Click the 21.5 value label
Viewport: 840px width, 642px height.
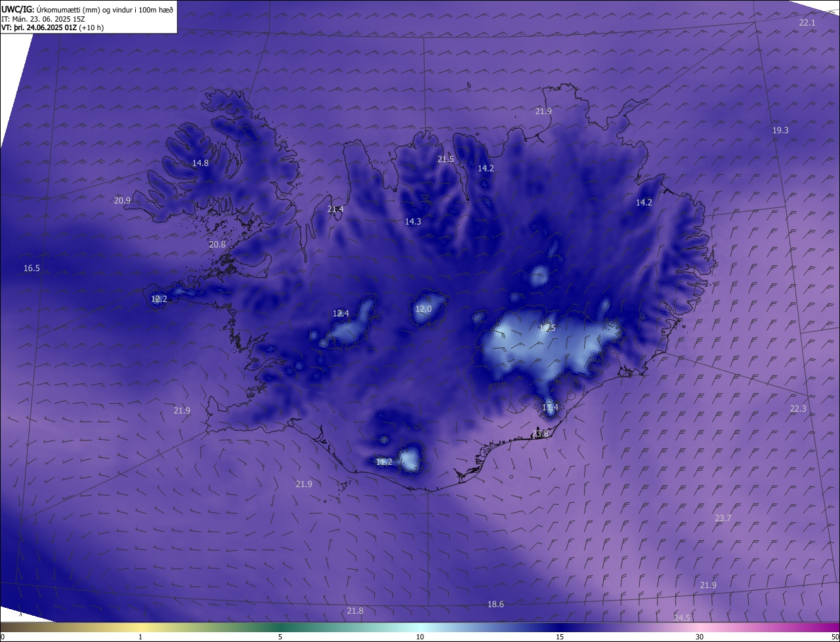[446, 160]
